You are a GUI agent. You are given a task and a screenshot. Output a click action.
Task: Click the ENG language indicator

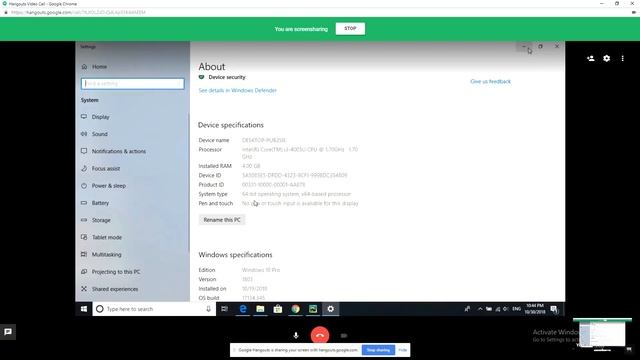coord(516,309)
